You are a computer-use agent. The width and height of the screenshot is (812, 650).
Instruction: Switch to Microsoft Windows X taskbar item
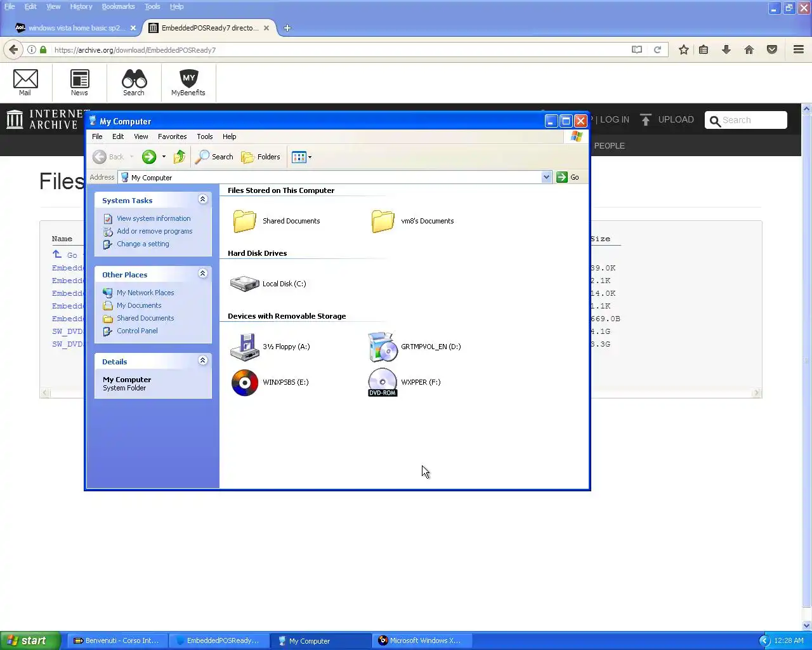[422, 640]
